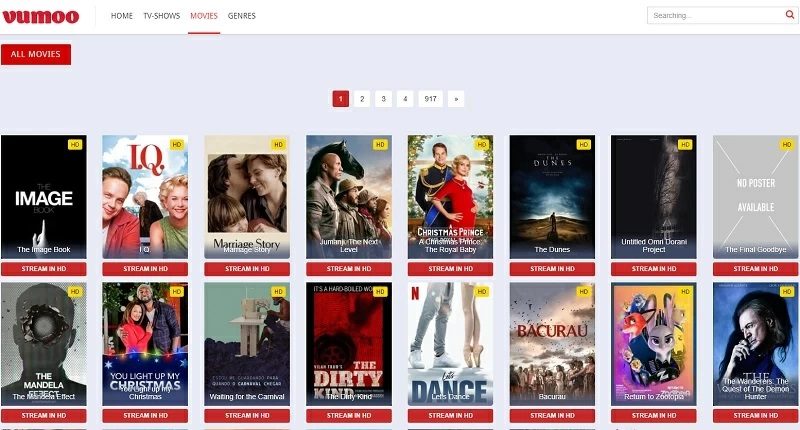
Task: Click HD badge on Bacurau poster
Action: tap(583, 292)
